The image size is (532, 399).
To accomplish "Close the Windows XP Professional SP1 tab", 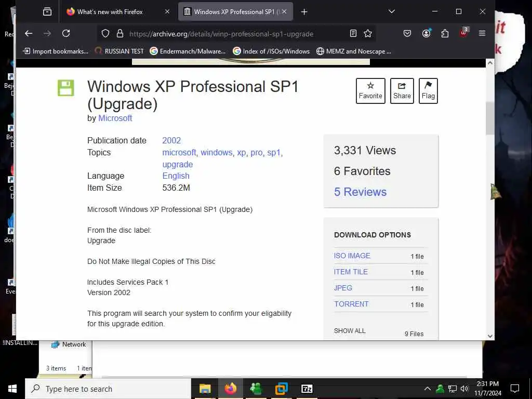I will point(284,12).
